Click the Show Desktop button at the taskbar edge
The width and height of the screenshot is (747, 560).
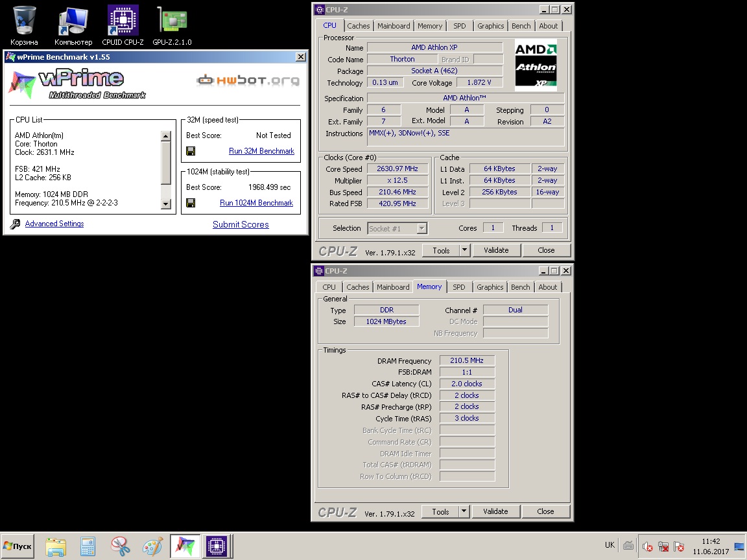740,546
